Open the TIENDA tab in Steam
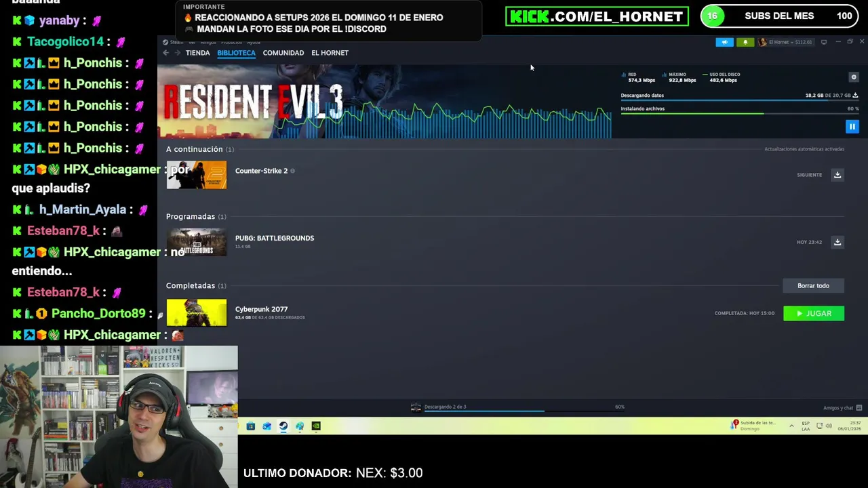Viewport: 868px width, 488px height. (197, 53)
